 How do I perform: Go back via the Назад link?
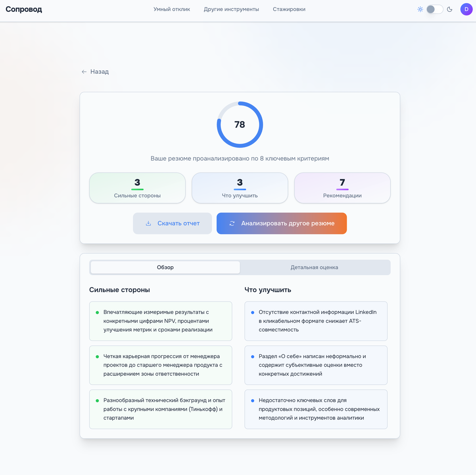pyautogui.click(x=95, y=72)
